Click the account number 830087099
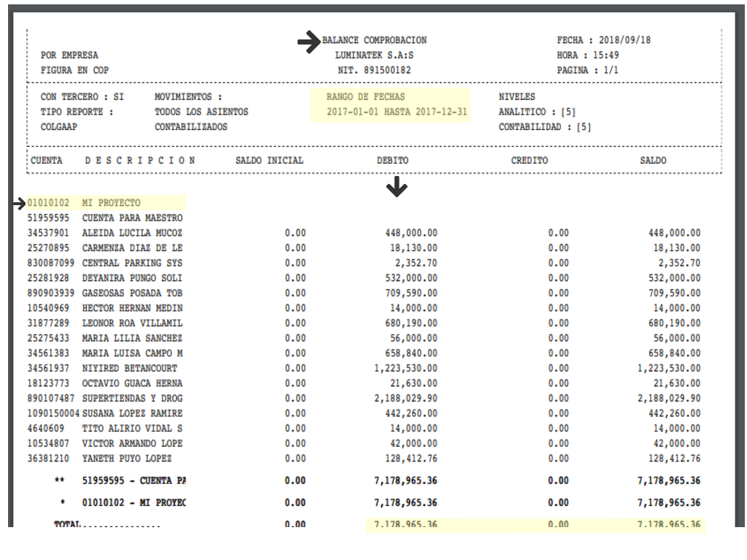The image size is (747, 560). (51, 263)
